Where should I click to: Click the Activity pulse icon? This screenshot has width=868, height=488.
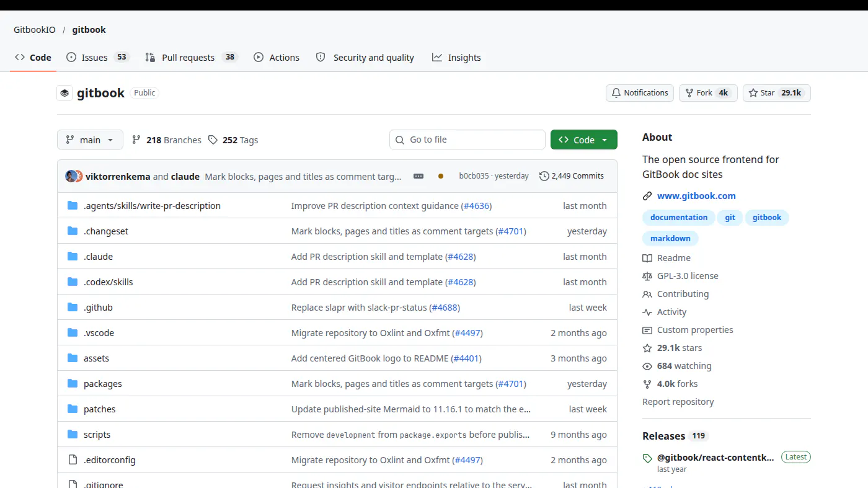(647, 312)
